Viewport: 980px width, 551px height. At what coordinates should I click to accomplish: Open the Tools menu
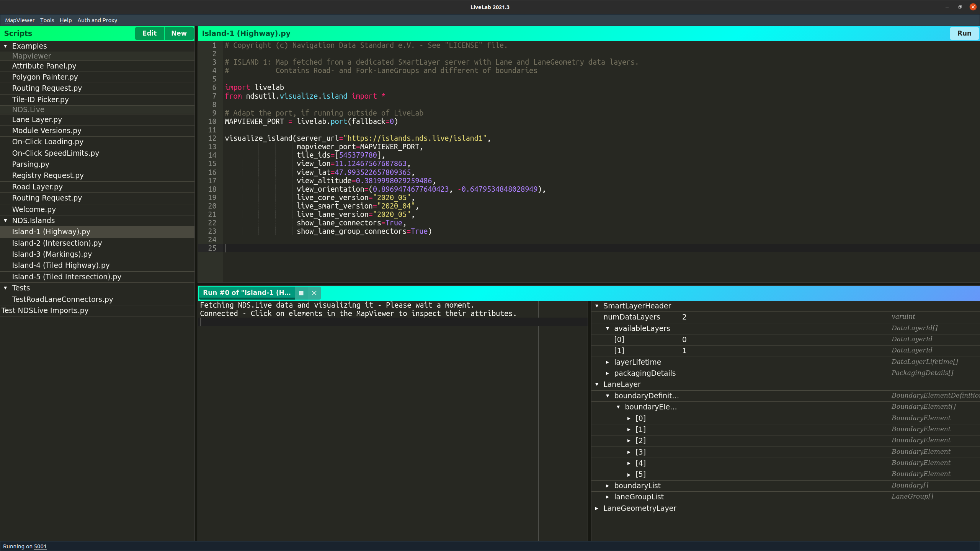coord(47,20)
